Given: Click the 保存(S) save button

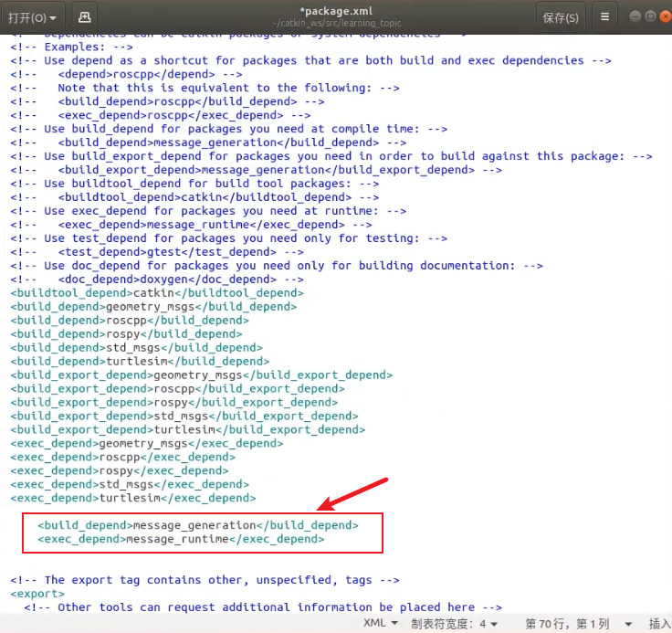Looking at the screenshot, I should coord(561,17).
